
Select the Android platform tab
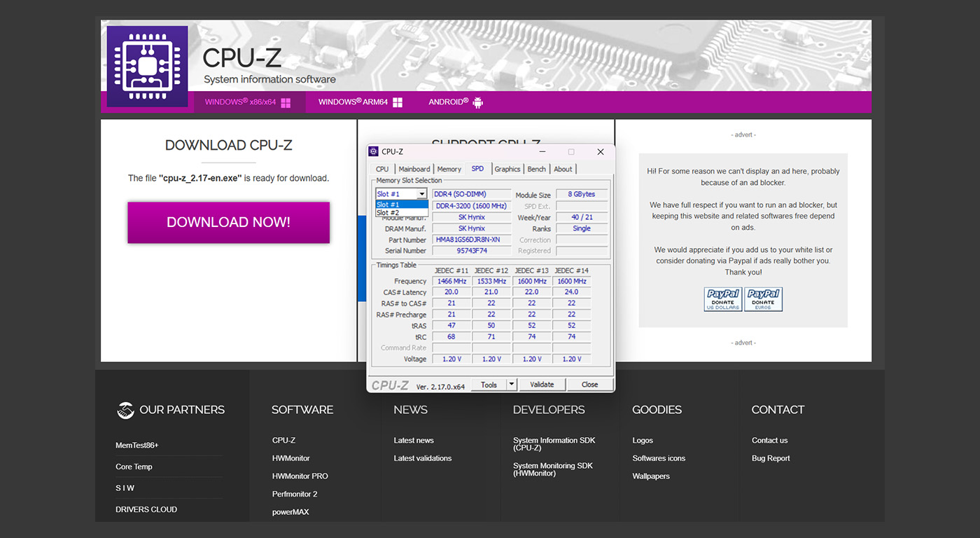coord(456,102)
